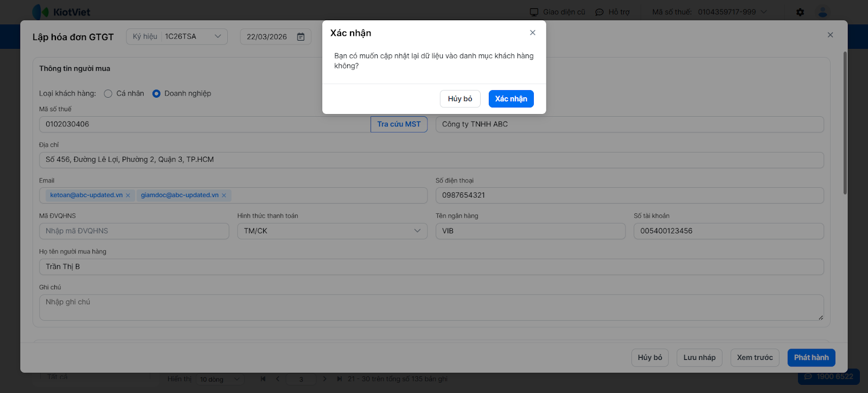868x393 pixels.
Task: Open the Hình thức thanh toán dropdown
Action: (417, 231)
